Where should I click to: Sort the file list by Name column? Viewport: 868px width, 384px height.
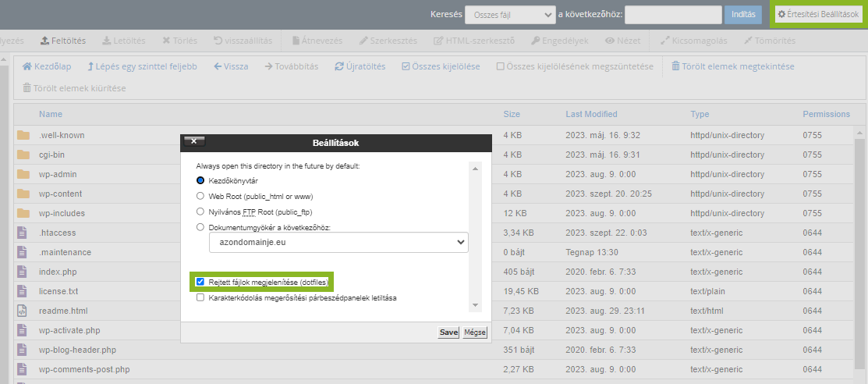pos(51,114)
